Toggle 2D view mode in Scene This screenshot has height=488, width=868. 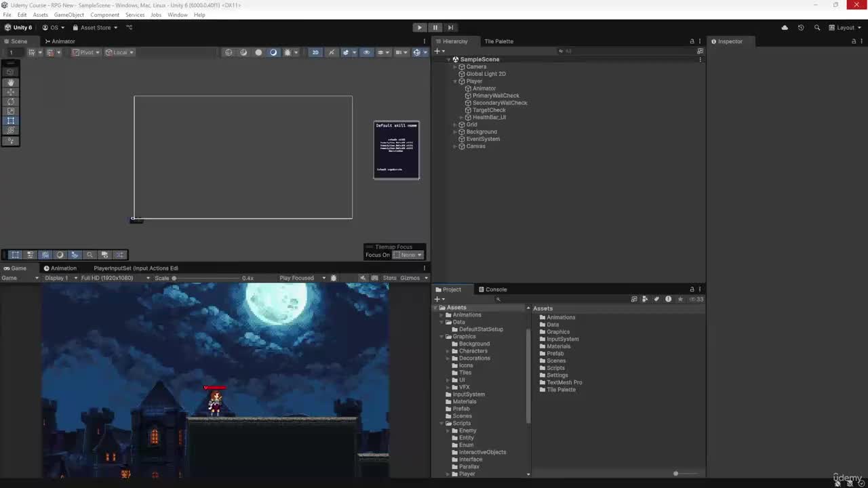point(315,52)
